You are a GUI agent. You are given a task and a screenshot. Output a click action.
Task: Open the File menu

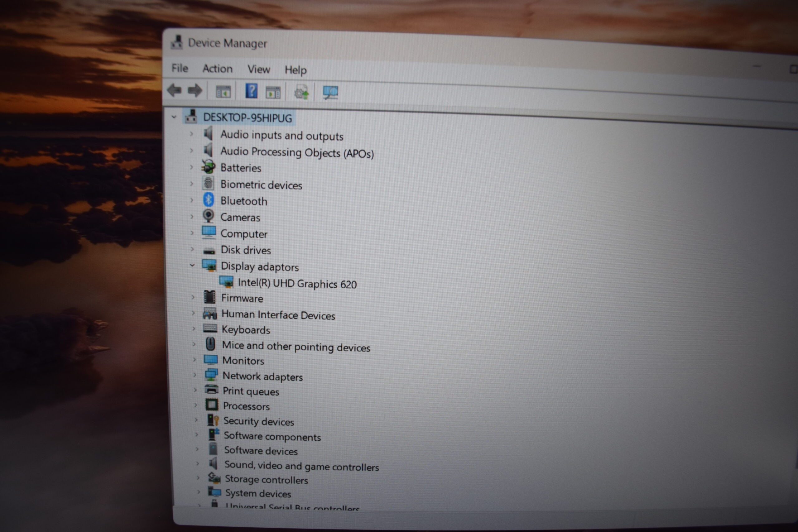pos(180,68)
